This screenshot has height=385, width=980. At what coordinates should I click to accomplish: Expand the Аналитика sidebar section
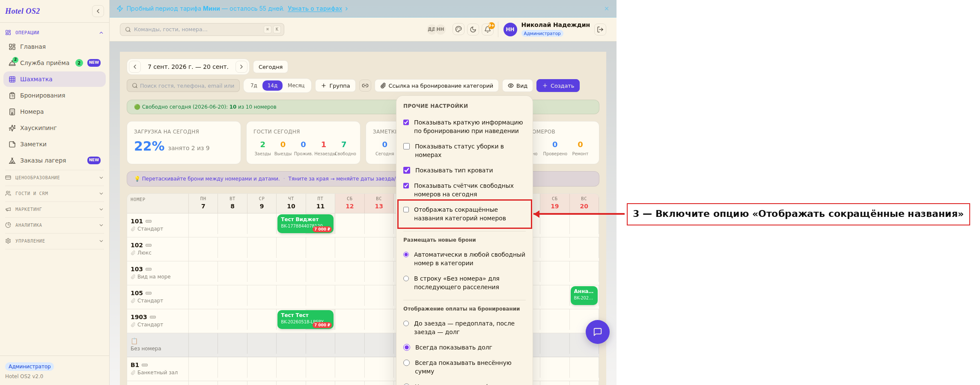point(54,225)
